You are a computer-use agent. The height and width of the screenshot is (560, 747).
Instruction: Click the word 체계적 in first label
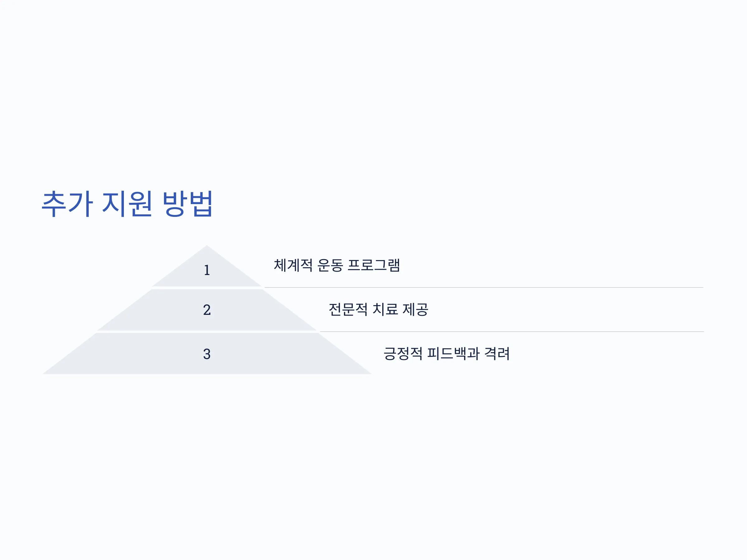pyautogui.click(x=293, y=265)
